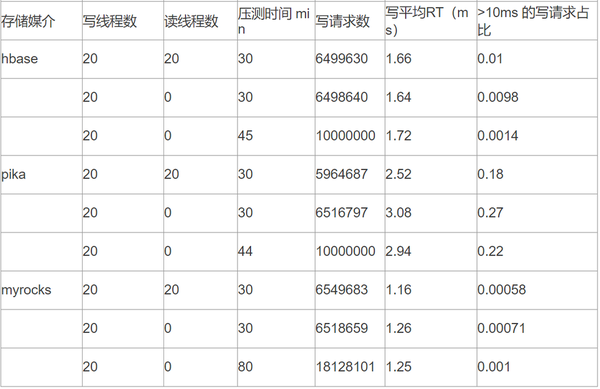600x389 pixels.
Task: Select average RT value 1.72
Action: tap(398, 136)
